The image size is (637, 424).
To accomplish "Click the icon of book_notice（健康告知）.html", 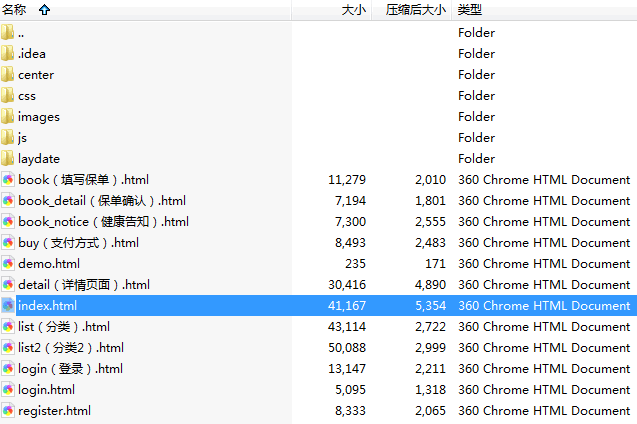I will tap(8, 222).
